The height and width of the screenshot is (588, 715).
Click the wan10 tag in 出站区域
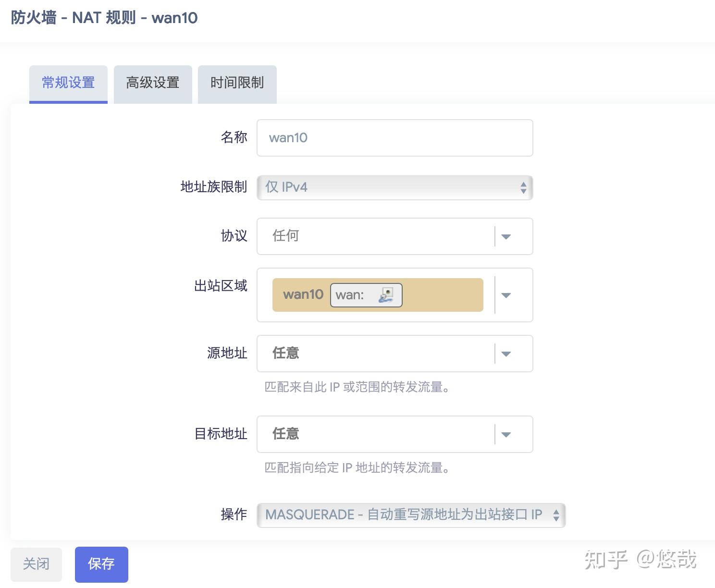pos(302,294)
